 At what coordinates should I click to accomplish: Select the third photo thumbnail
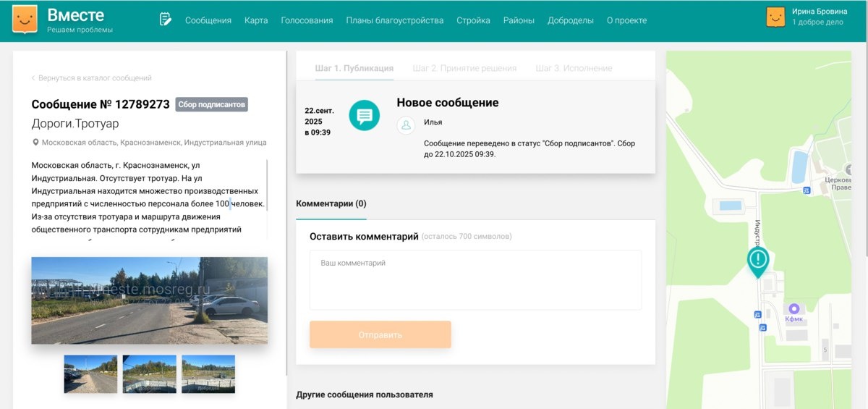click(208, 374)
